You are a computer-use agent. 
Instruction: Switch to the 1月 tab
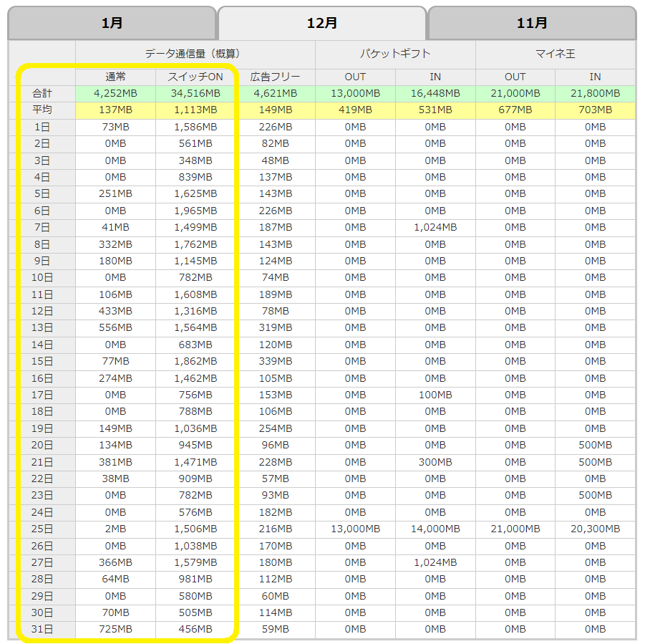tap(112, 23)
